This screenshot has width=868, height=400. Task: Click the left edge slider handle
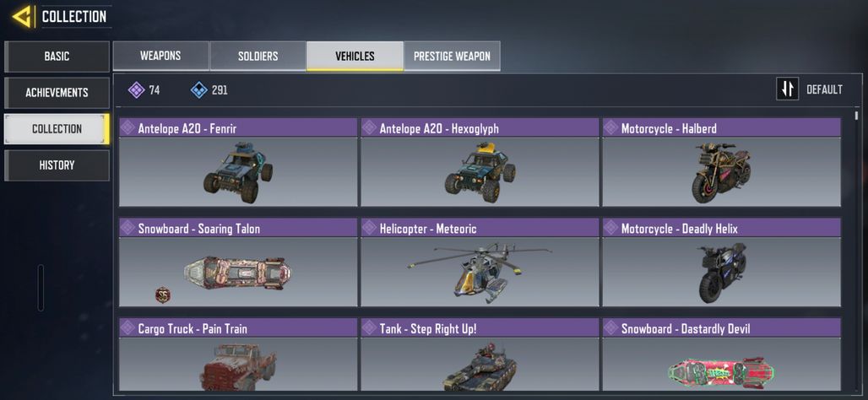coord(41,287)
